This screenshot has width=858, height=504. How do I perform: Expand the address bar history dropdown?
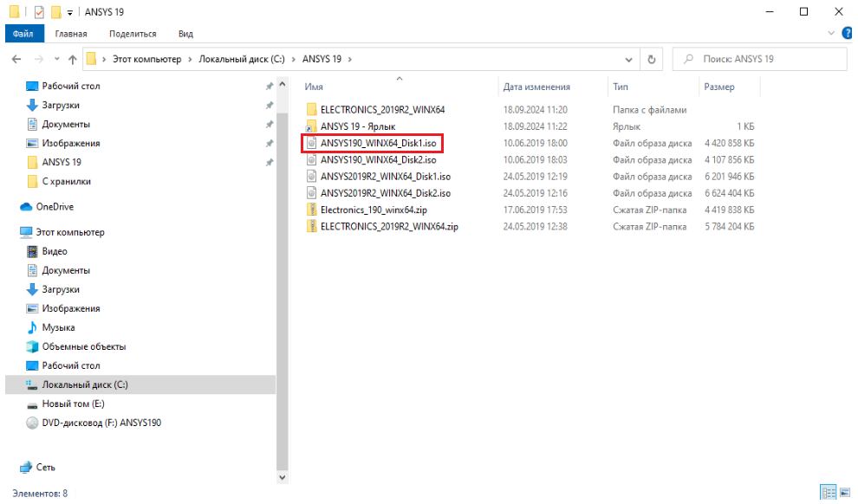coord(629,59)
